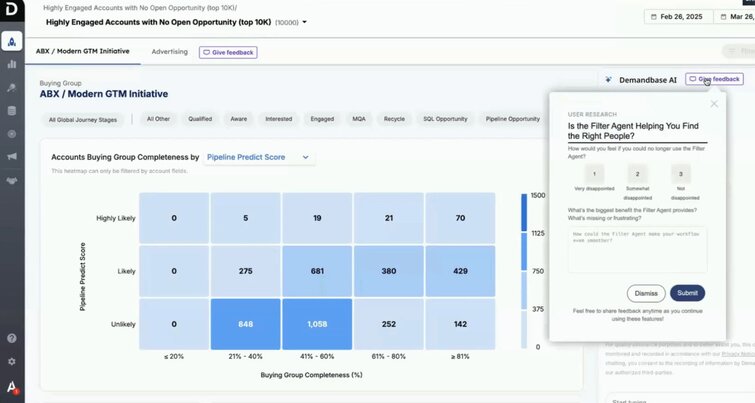The image size is (755, 403).
Task: Expand the Highly Engaged Accounts list dropdown
Action: (x=304, y=22)
